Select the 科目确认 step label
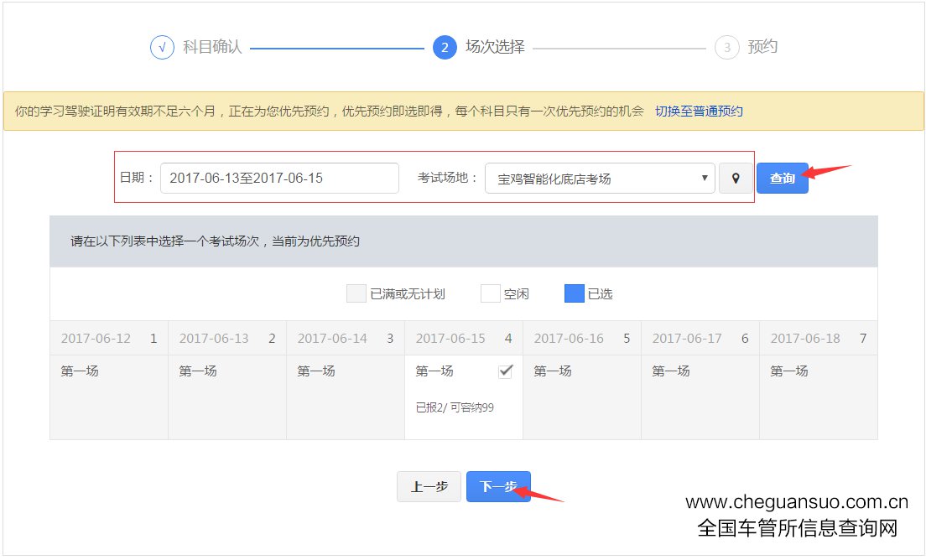 212,47
